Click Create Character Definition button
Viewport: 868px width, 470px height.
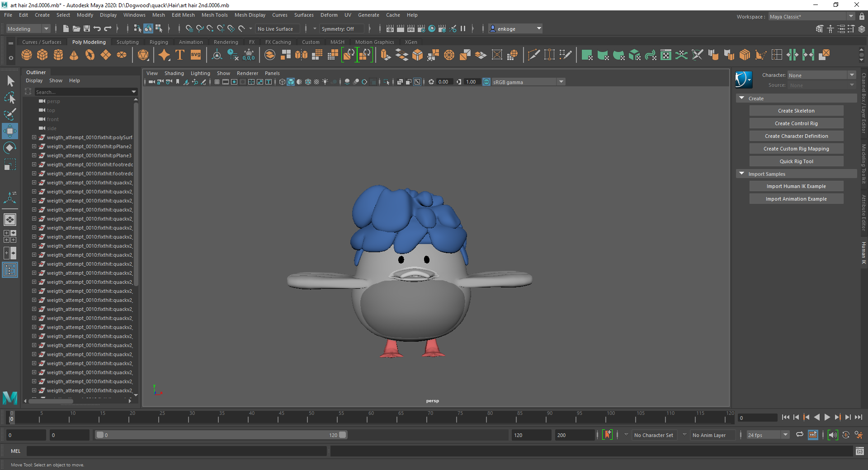click(796, 136)
